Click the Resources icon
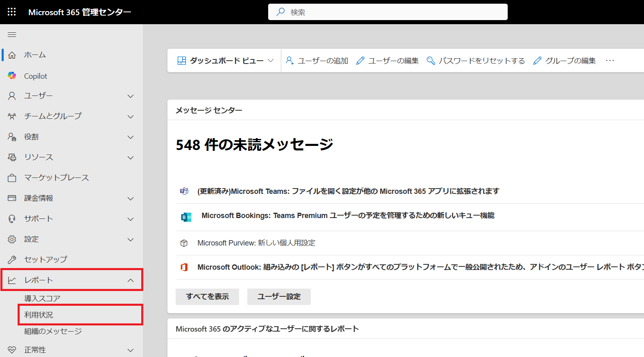Screen dimensions: 644x357 point(12,157)
